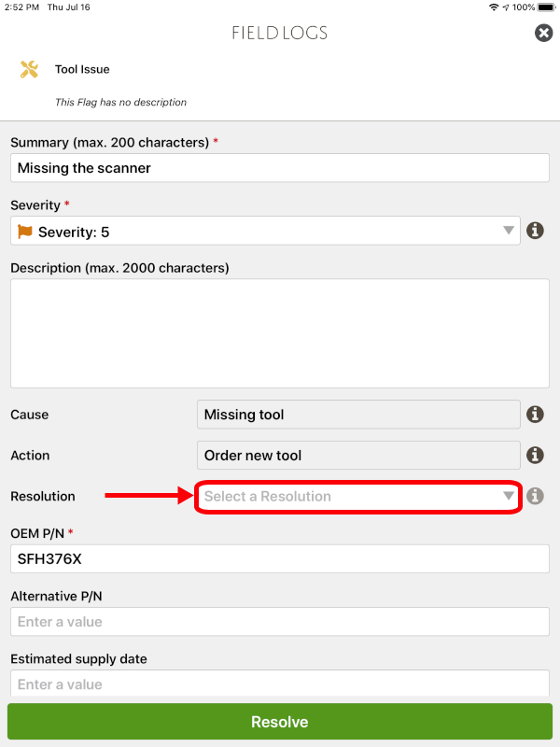The height and width of the screenshot is (747, 560).
Task: Open info tooltip next to Severity
Action: point(535,230)
